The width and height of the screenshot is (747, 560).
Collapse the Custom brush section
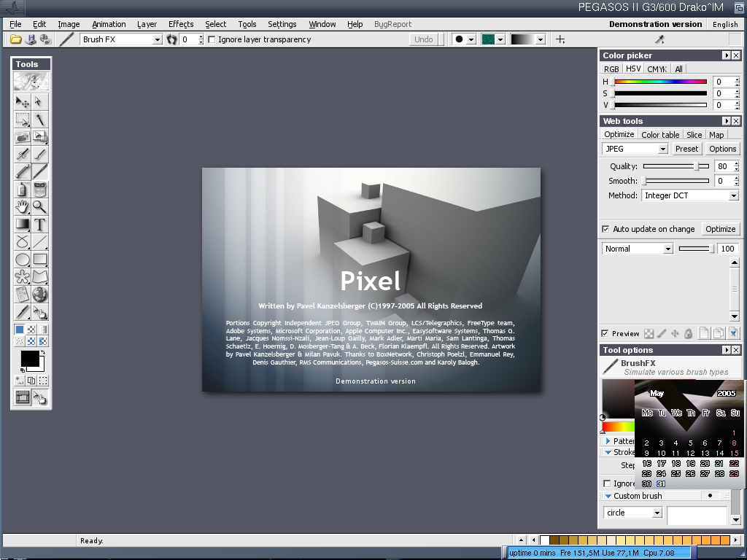608,496
